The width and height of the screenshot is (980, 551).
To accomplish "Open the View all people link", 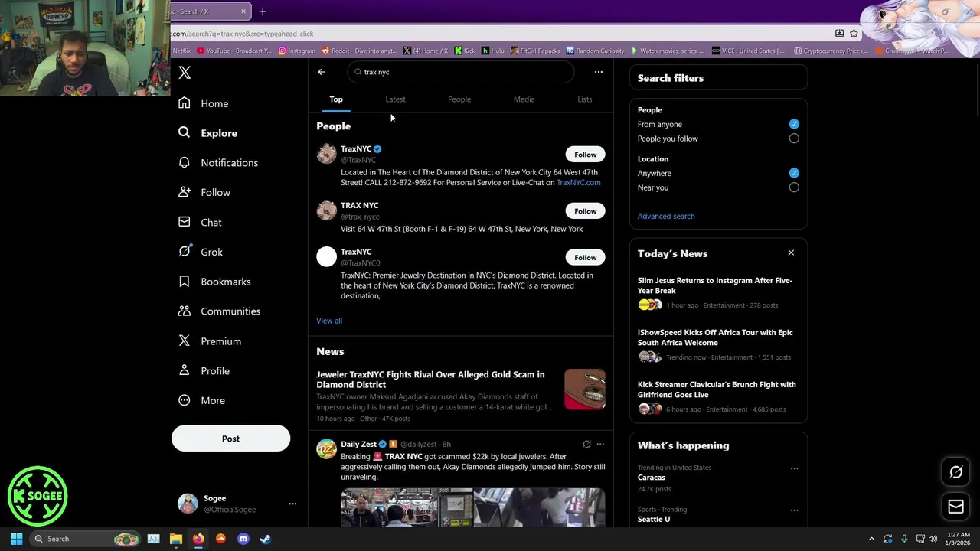I will point(329,321).
